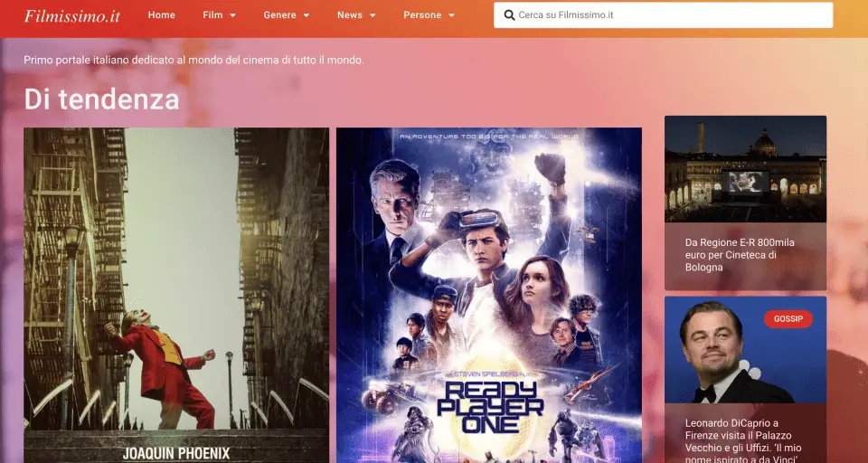The image size is (868, 463).
Task: Open the Leonardo DiCaprio news photo
Action: click(745, 349)
